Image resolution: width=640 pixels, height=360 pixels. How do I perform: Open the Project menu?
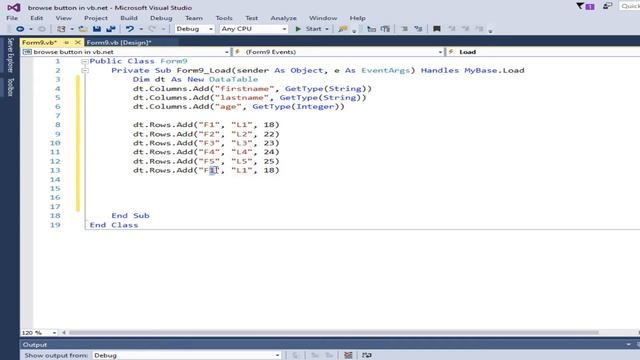96,18
